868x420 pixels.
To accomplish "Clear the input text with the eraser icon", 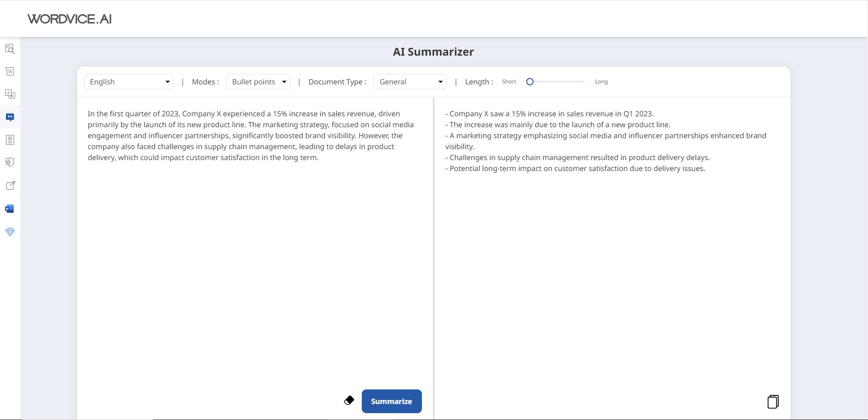I will (349, 400).
